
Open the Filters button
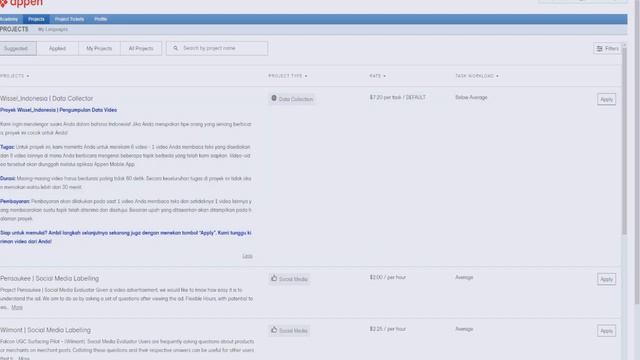coord(607,49)
